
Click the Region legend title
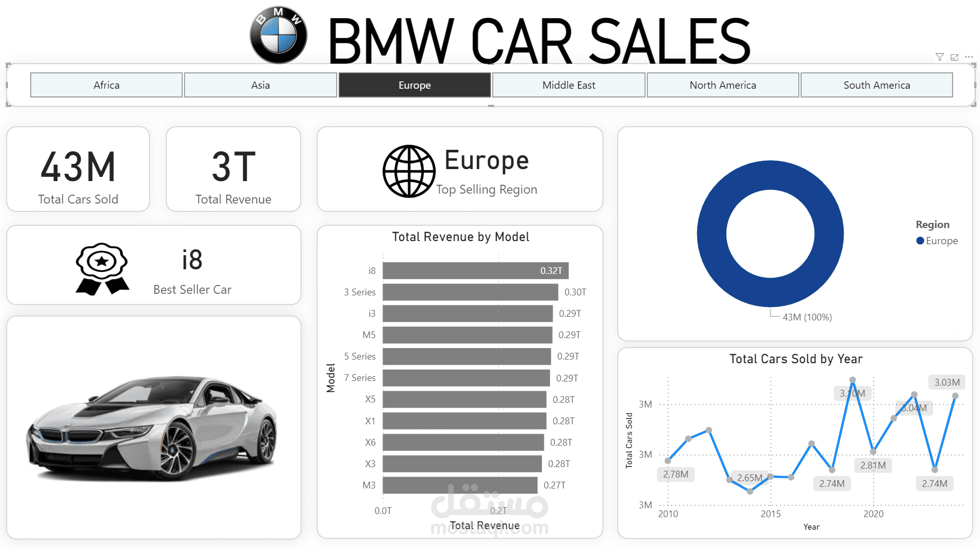point(933,224)
